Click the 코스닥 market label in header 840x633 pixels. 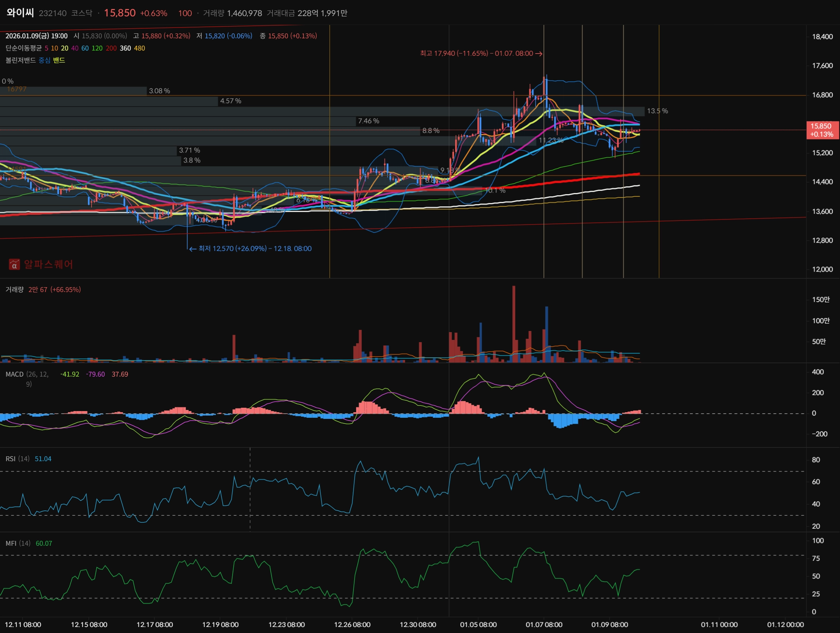pyautogui.click(x=82, y=13)
